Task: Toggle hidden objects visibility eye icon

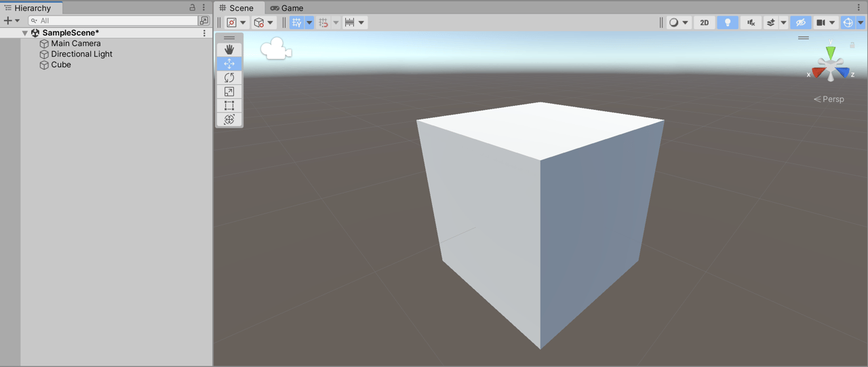Action: point(801,22)
